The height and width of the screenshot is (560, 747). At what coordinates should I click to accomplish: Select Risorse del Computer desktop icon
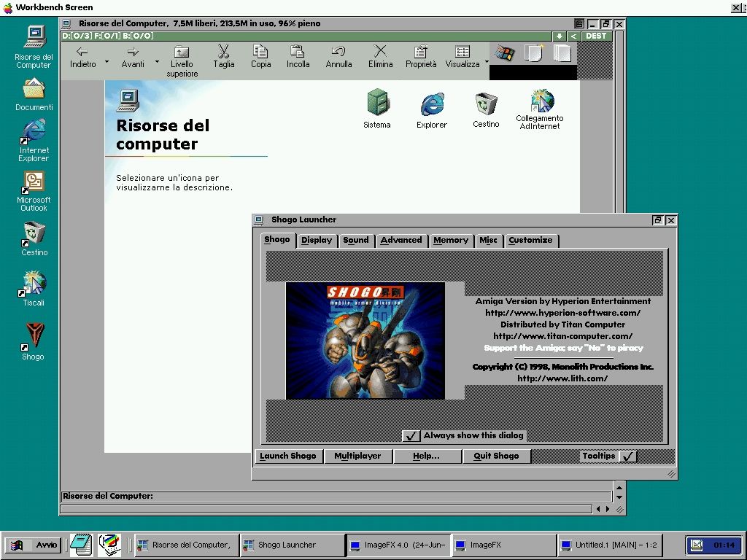[34, 38]
